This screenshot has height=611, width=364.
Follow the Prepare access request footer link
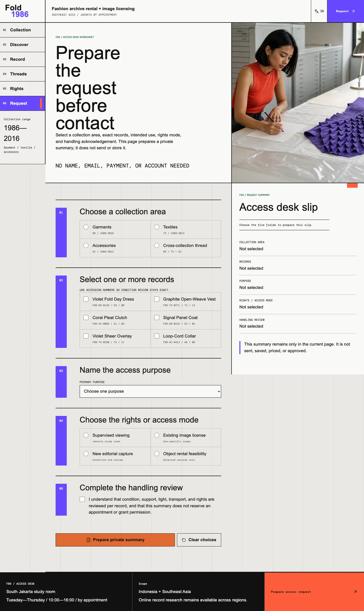(314, 592)
